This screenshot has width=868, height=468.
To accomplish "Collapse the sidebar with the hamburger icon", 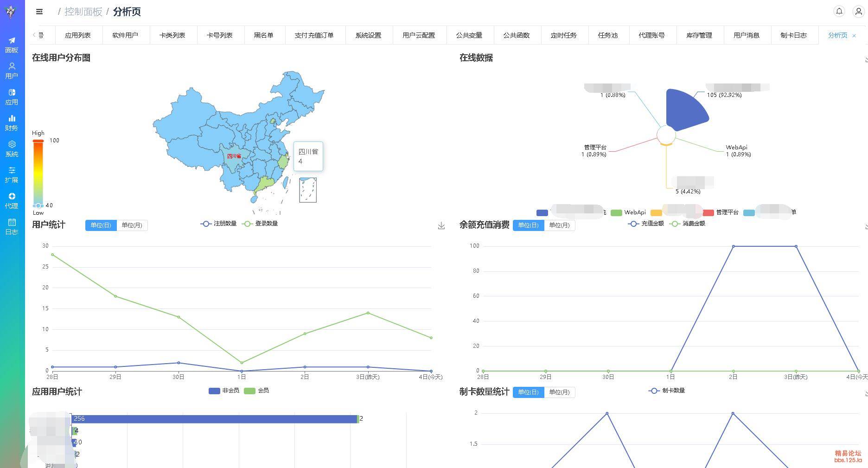I will [x=39, y=12].
